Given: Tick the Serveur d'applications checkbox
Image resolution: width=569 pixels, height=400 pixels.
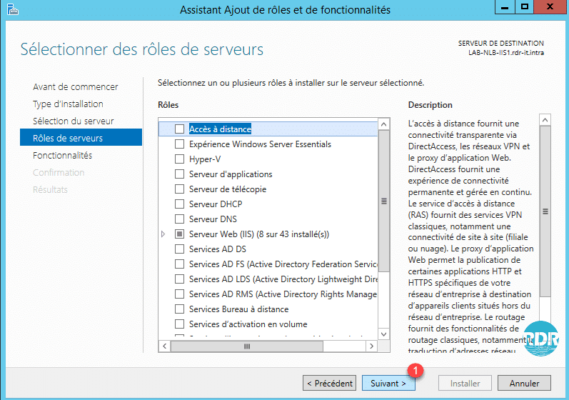Looking at the screenshot, I should click(x=179, y=174).
